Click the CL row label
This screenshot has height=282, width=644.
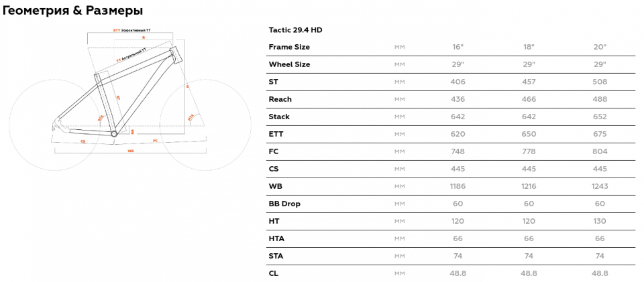click(274, 273)
